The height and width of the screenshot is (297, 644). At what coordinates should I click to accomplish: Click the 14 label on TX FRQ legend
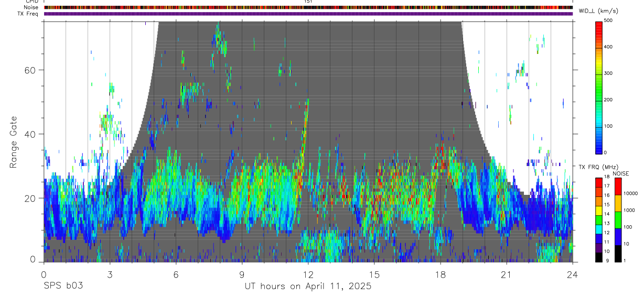point(607,214)
